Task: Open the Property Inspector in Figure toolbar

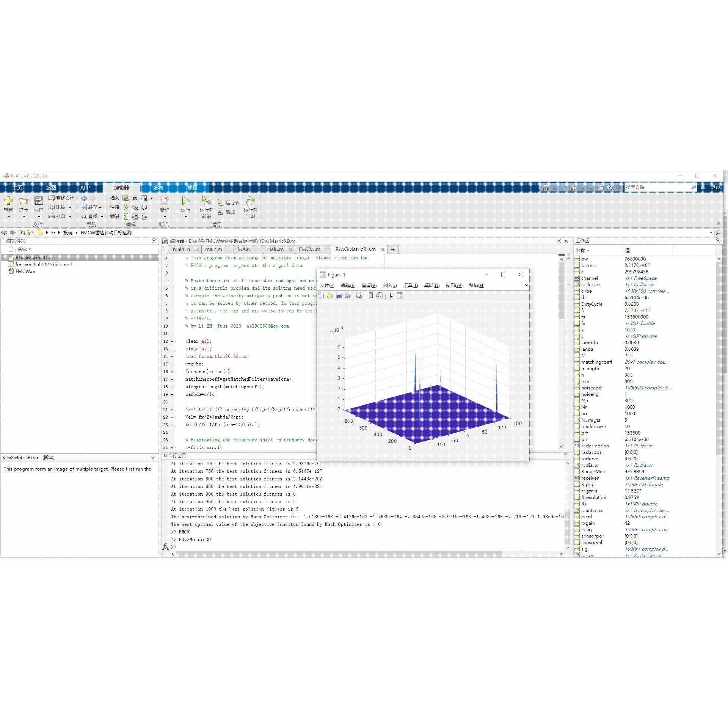Action: [x=400, y=296]
